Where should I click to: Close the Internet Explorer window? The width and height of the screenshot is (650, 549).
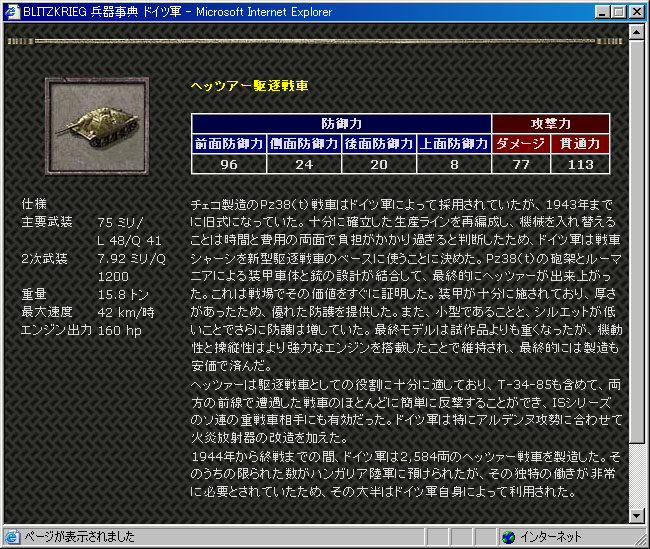(635, 11)
